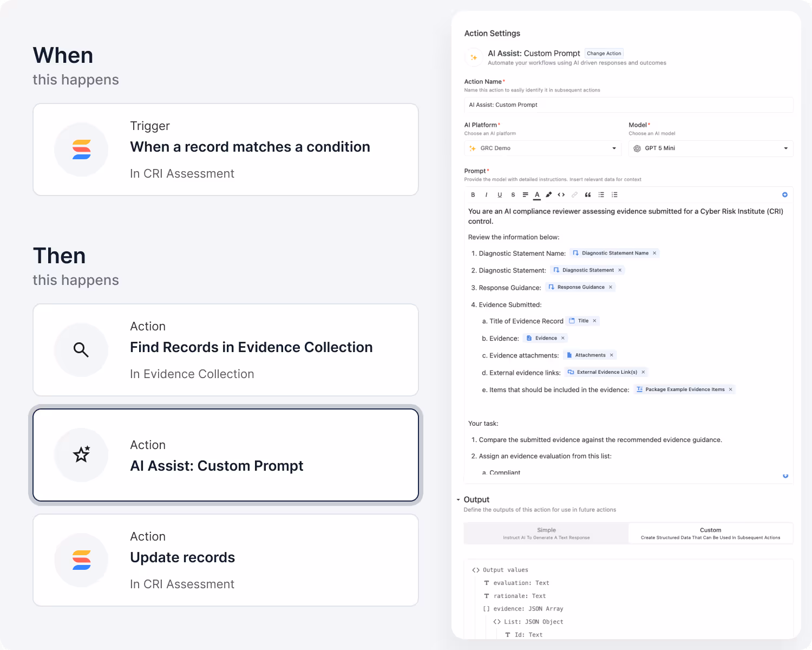Click the Diagnostic Statement field tag
The height and width of the screenshot is (650, 812).
[x=588, y=270]
